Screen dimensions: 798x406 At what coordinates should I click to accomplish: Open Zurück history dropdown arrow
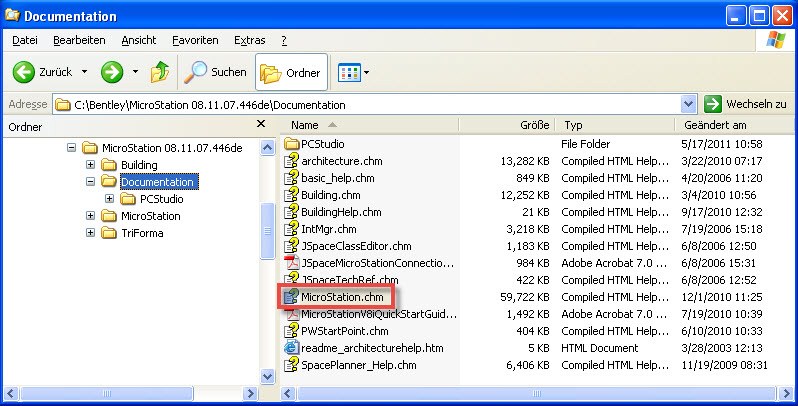84,72
